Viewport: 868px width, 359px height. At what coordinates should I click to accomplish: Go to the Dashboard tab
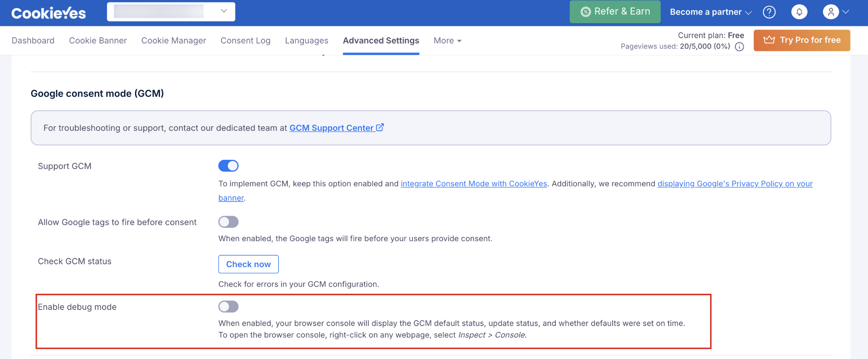[33, 40]
